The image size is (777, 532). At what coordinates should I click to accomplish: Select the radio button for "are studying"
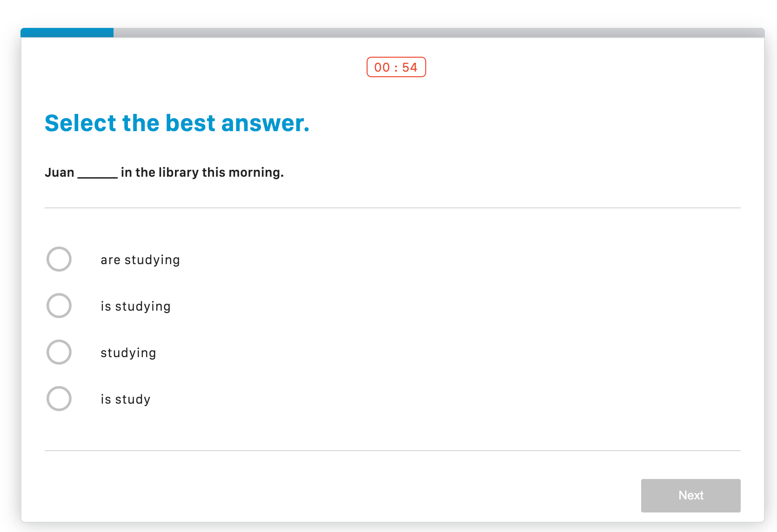click(59, 259)
